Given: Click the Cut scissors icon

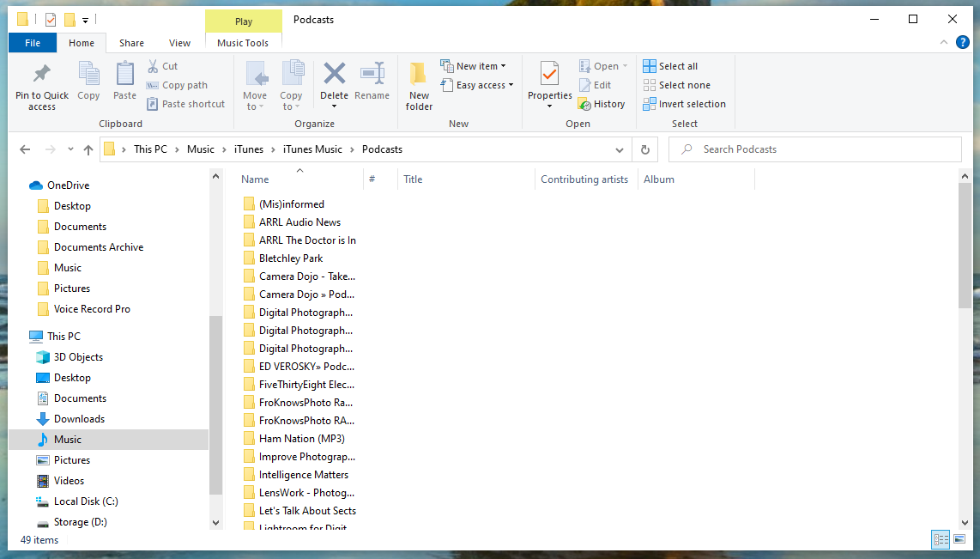Looking at the screenshot, I should pyautogui.click(x=153, y=66).
